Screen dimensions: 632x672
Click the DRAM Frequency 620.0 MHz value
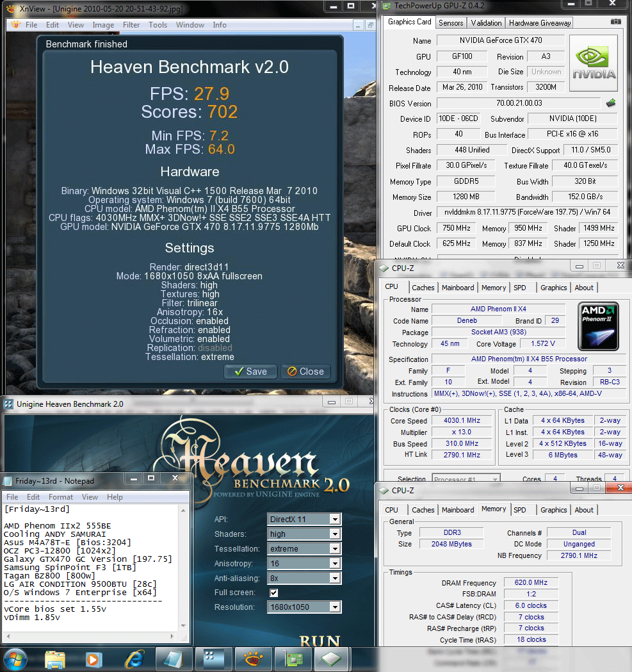coord(531,582)
